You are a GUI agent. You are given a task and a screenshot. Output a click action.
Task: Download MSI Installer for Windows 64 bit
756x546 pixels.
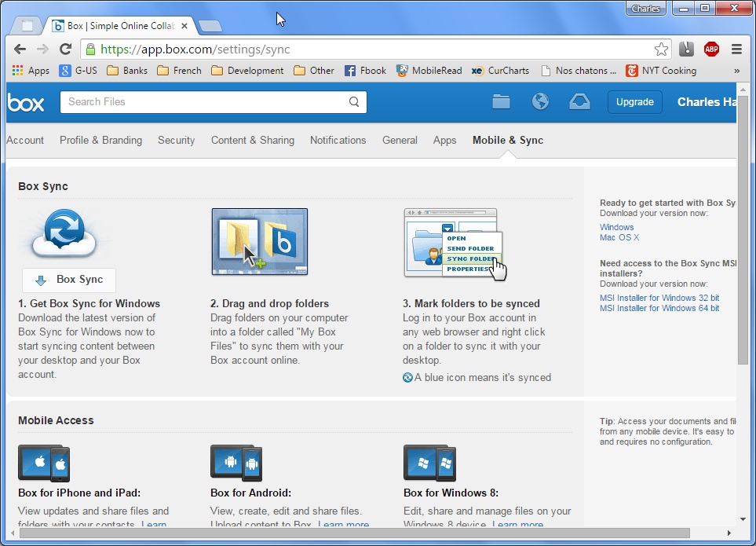[659, 308]
